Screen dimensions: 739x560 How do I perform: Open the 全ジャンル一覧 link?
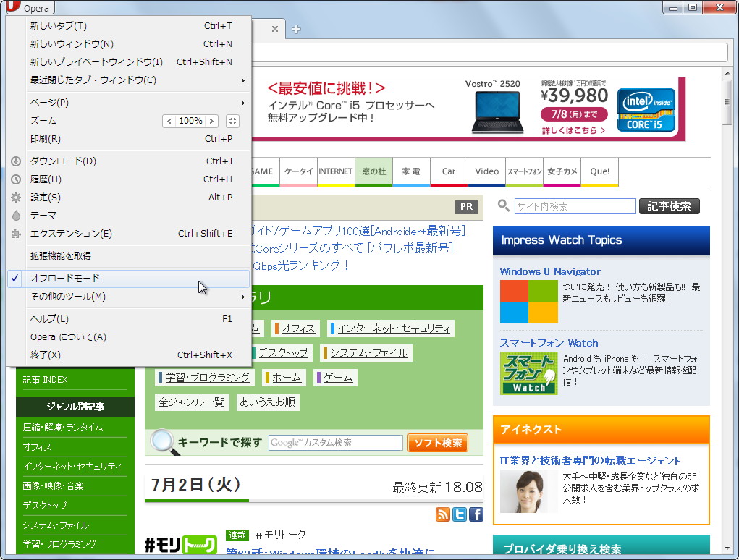tap(191, 402)
